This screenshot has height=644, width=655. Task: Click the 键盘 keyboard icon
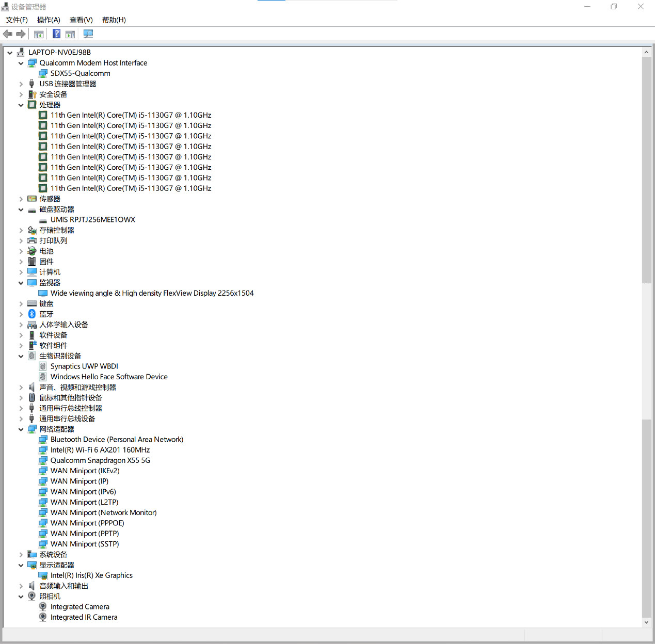[32, 303]
